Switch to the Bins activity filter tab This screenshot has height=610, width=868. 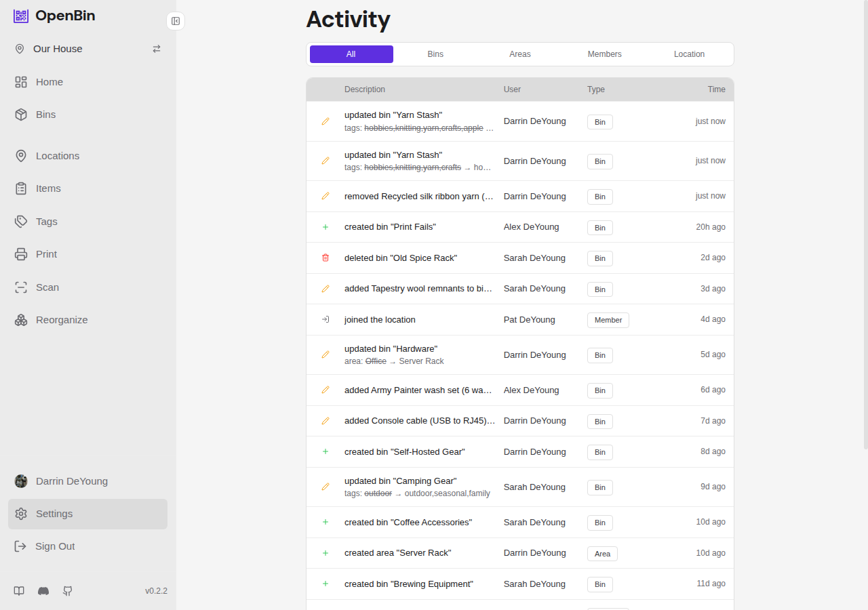coord(435,54)
